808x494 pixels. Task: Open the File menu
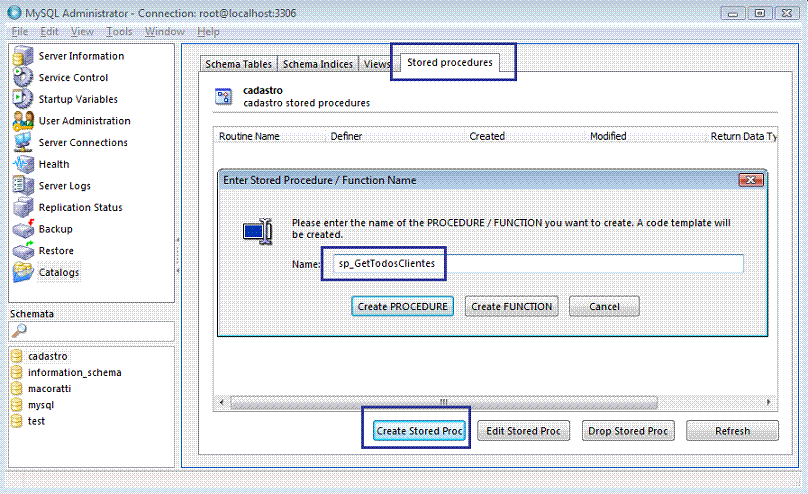pos(20,31)
